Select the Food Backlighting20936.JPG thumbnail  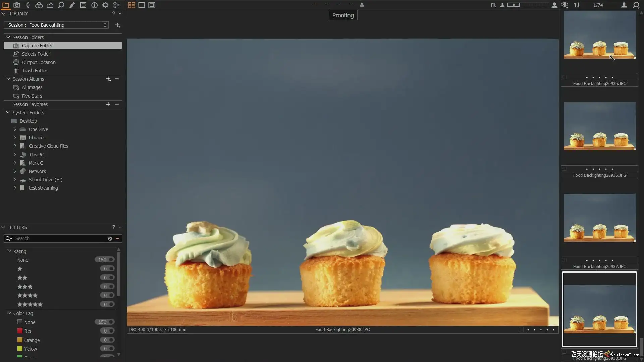coord(599,127)
